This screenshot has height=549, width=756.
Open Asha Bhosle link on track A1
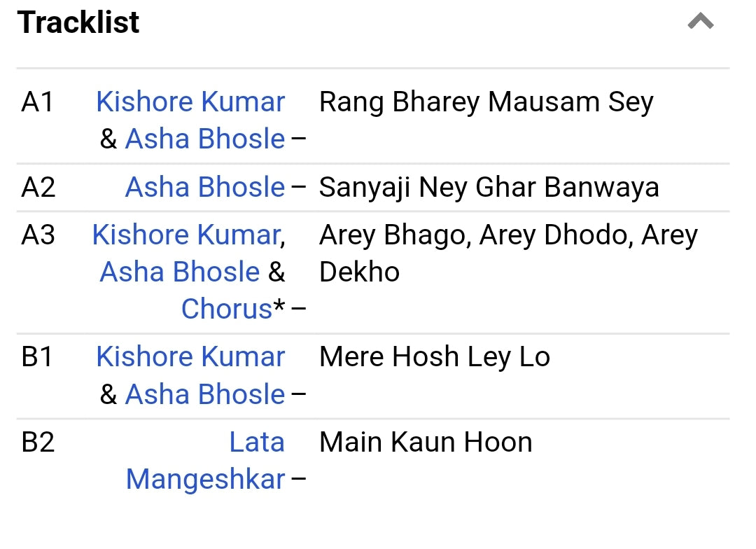tap(205, 139)
